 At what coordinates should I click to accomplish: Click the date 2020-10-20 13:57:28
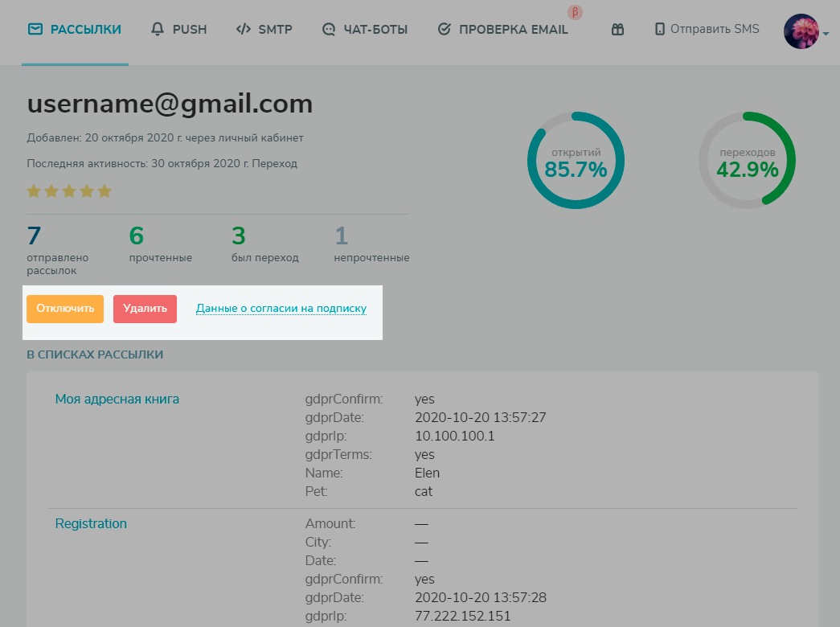click(x=481, y=597)
